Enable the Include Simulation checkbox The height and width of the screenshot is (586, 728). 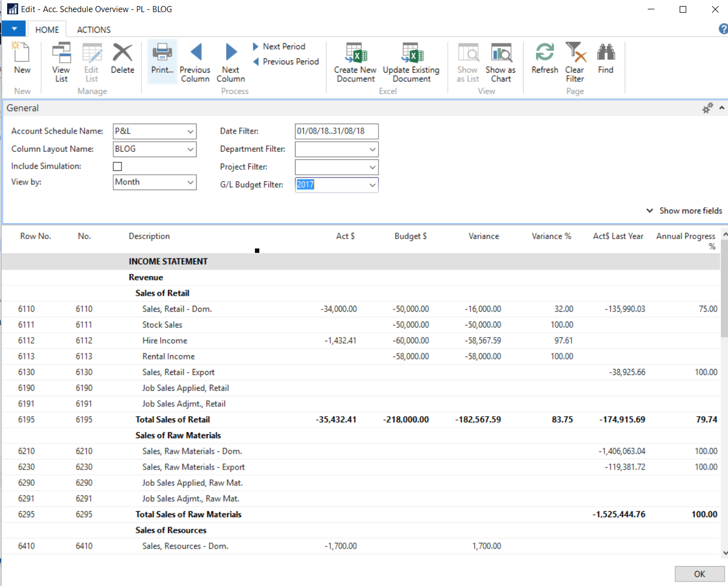click(117, 165)
